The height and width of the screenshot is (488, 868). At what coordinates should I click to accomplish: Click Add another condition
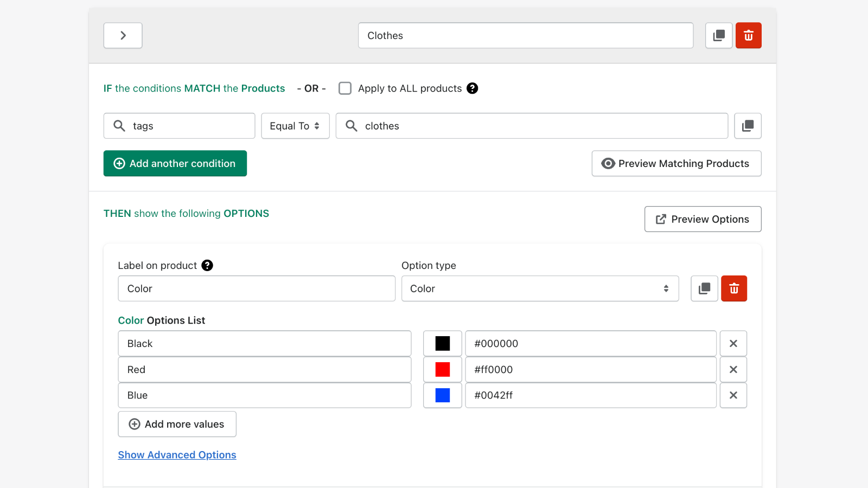(x=175, y=163)
